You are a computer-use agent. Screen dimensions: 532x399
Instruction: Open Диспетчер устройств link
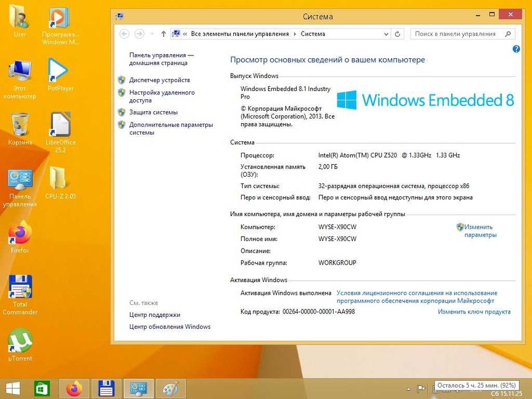click(160, 80)
